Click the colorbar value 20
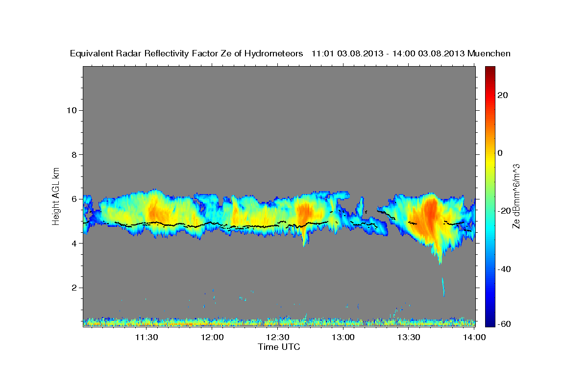 tap(502, 95)
